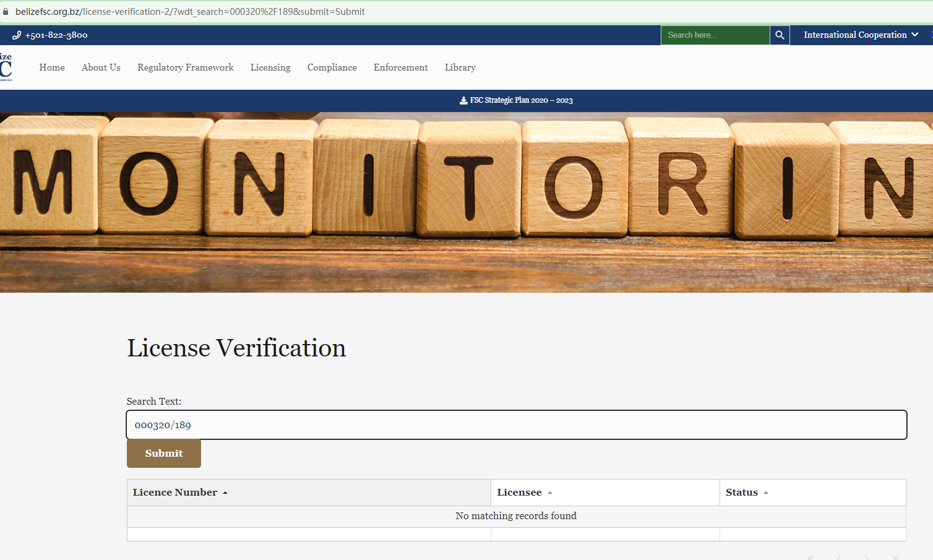The height and width of the screenshot is (560, 933).
Task: Open the Compliance menu item
Action: coord(332,67)
